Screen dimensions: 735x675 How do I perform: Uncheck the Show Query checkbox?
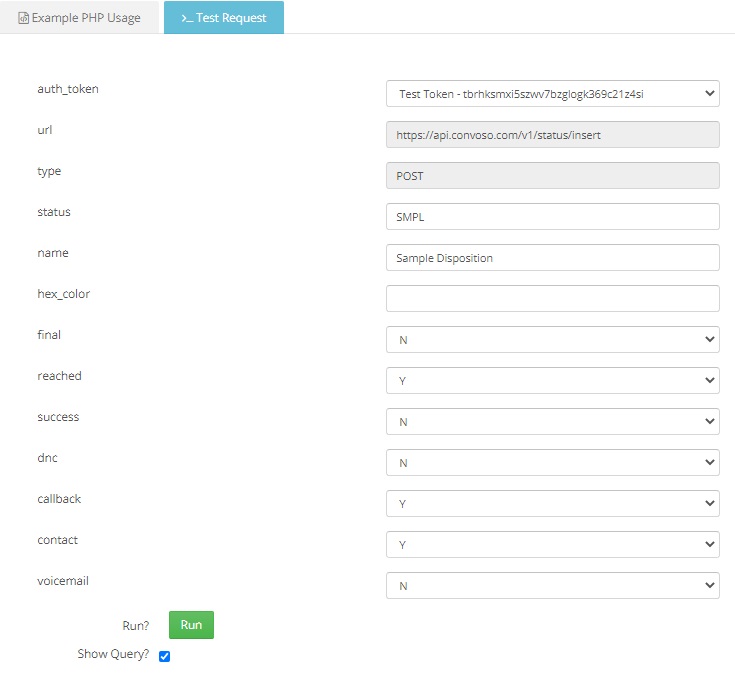coord(165,656)
